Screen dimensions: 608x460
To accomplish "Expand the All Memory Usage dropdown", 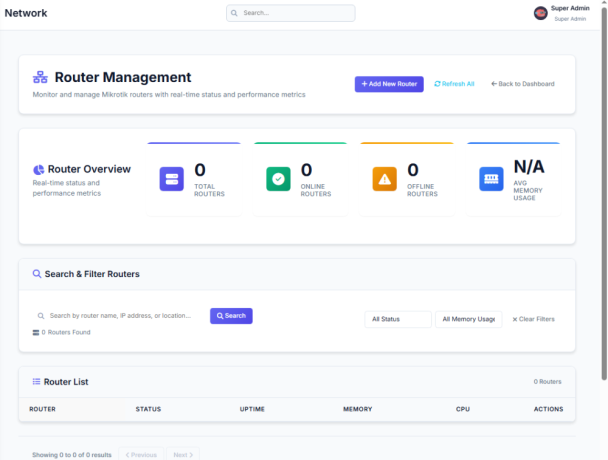I will click(468, 319).
